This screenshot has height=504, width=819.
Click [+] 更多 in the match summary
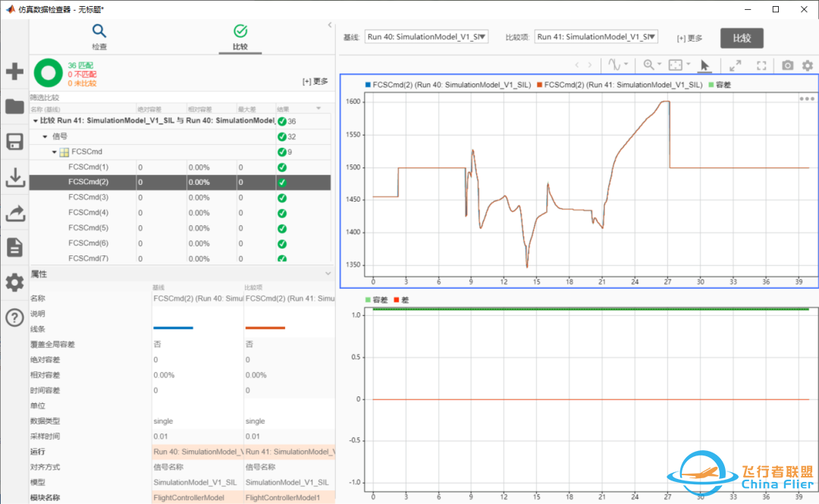pos(315,82)
